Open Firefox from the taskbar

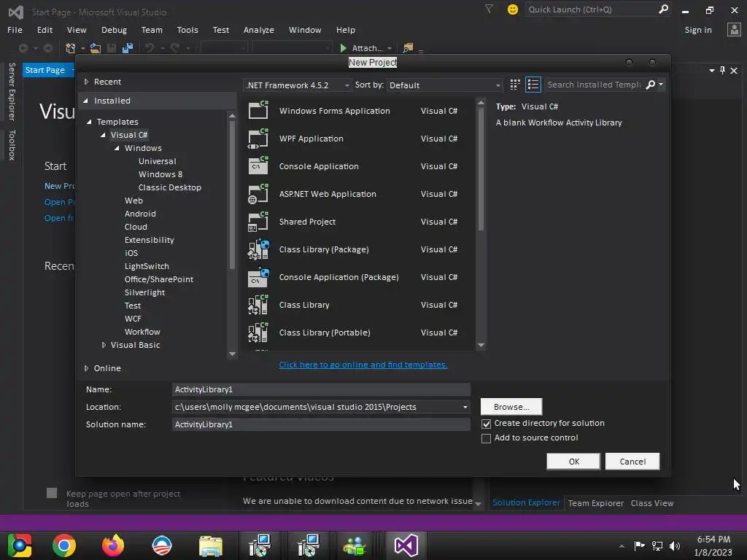[113, 545]
